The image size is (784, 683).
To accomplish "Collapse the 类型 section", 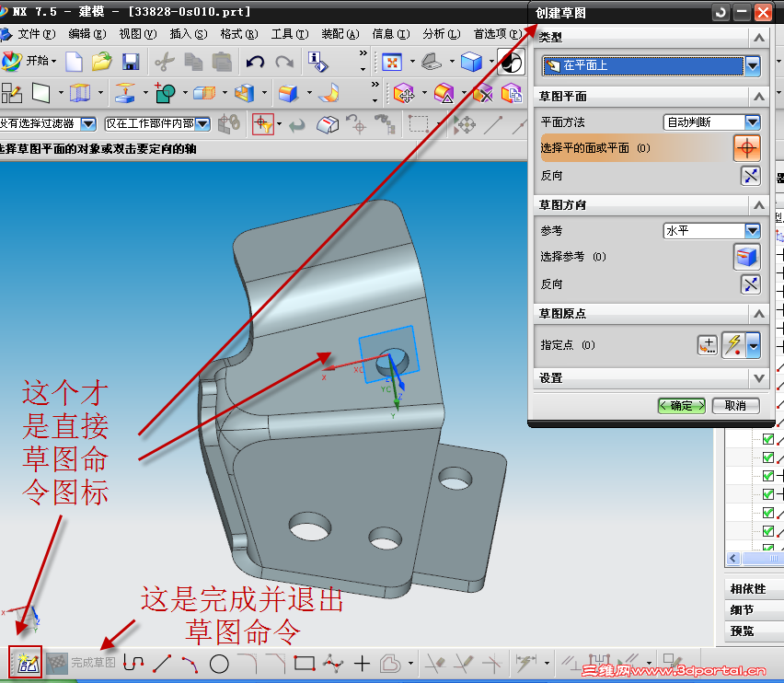I will coord(759,38).
